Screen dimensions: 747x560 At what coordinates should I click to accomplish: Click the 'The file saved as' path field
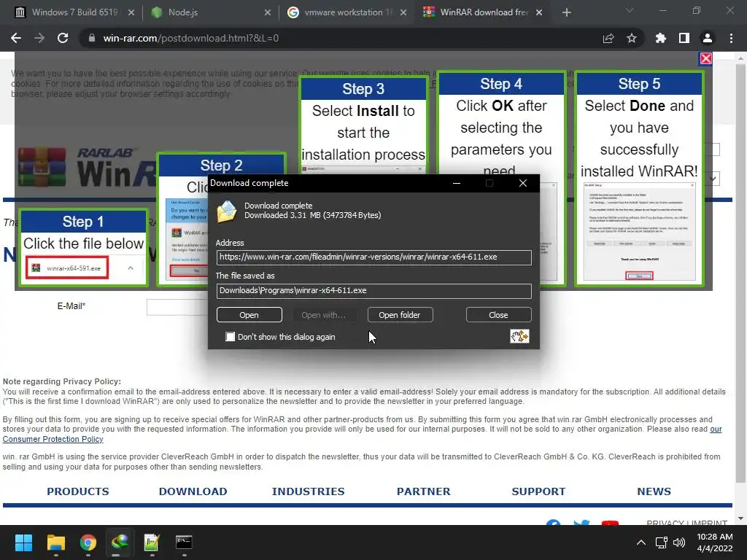point(374,291)
